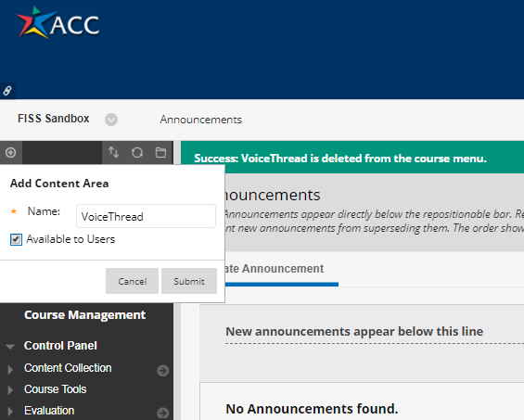524x420 pixels.
Task: Click the VoiceThread deleted success message
Action: point(340,159)
